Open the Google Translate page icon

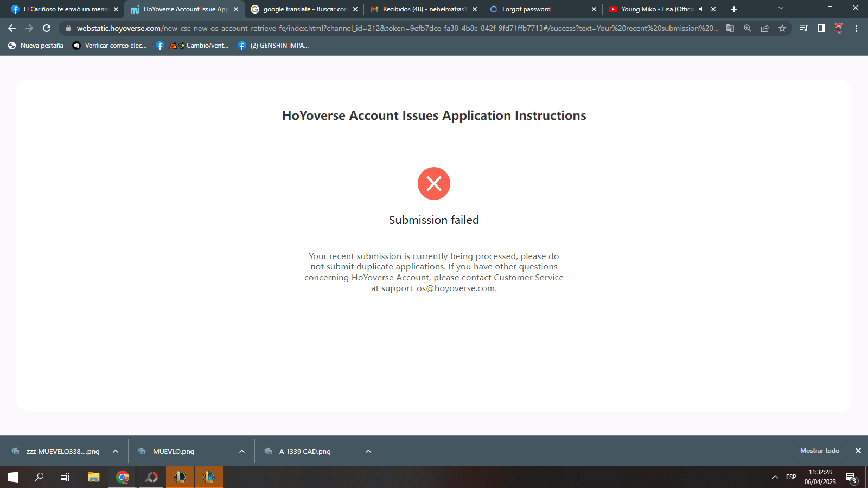coord(730,28)
